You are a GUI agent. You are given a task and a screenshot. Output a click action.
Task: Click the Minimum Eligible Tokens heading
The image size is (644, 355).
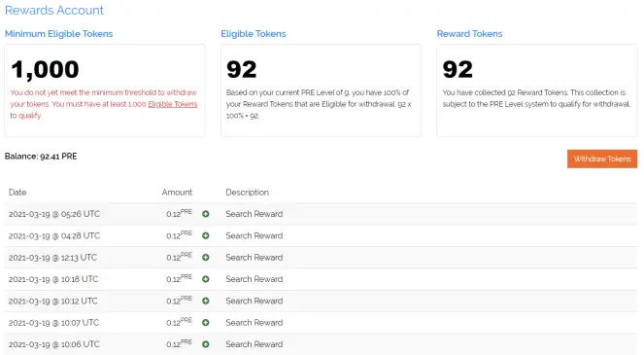tap(58, 34)
